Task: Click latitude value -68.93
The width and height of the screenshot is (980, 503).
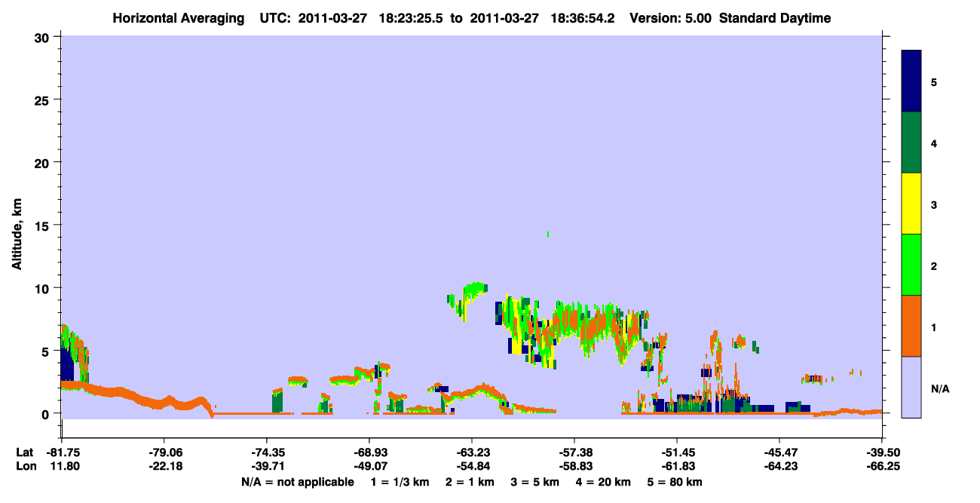Action: (369, 452)
